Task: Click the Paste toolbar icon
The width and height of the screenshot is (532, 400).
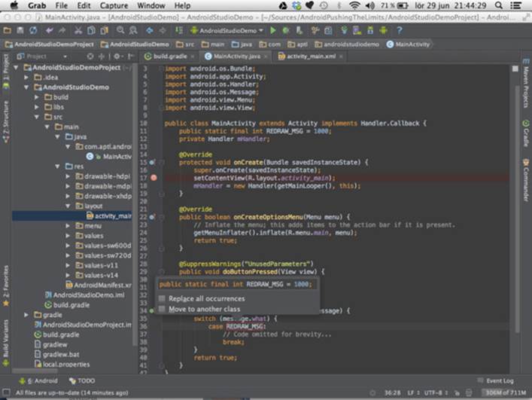Action: (x=104, y=31)
